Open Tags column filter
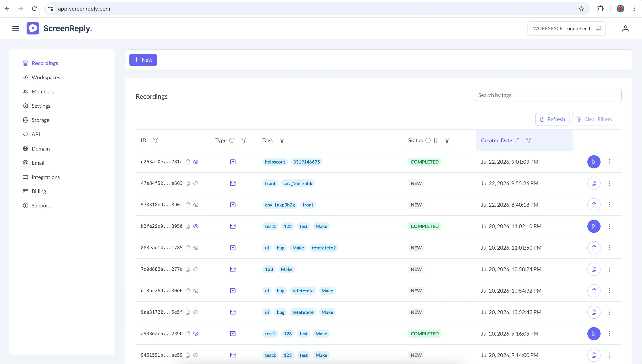This screenshot has height=364, width=642. click(282, 140)
